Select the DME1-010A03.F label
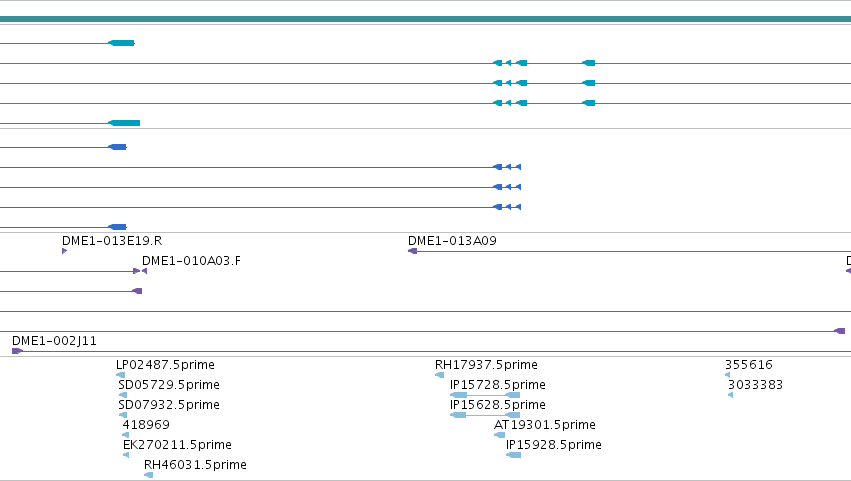The image size is (851, 481). point(191,261)
